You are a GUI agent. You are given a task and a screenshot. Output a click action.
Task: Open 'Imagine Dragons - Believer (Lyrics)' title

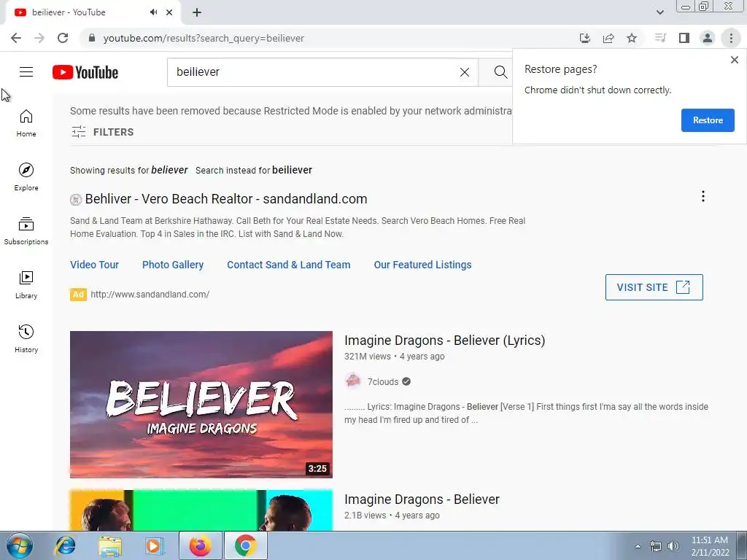coord(444,341)
